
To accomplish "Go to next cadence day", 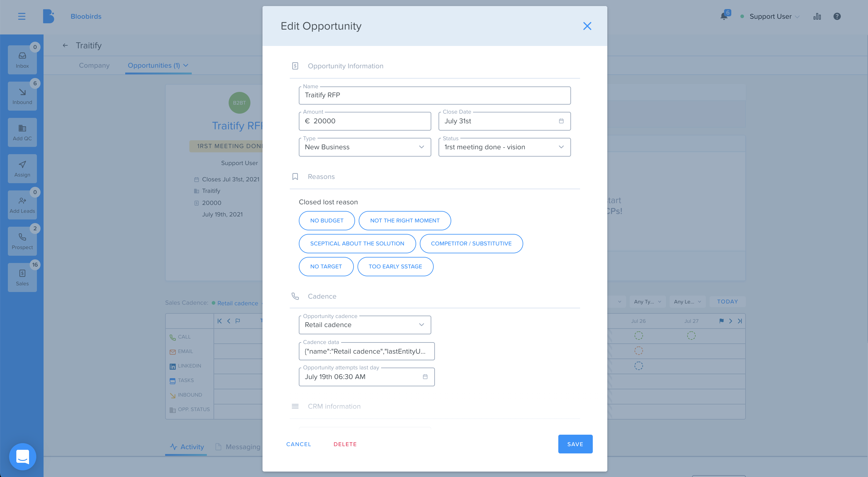I will tap(730, 321).
